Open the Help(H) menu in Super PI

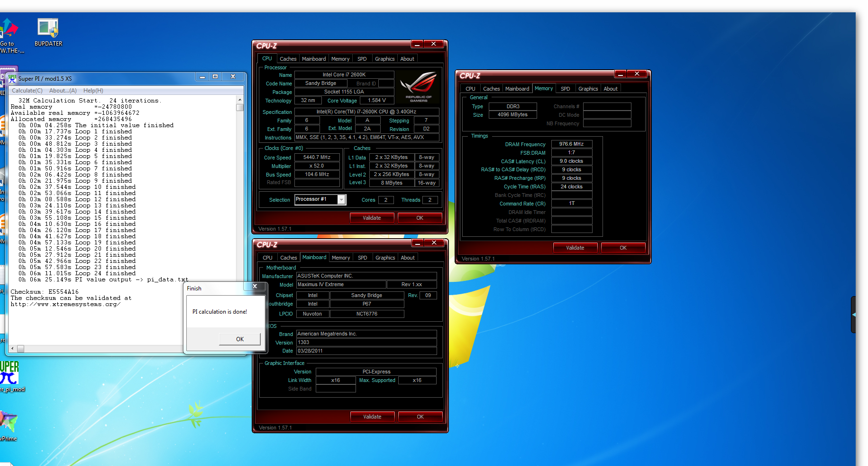tap(93, 91)
